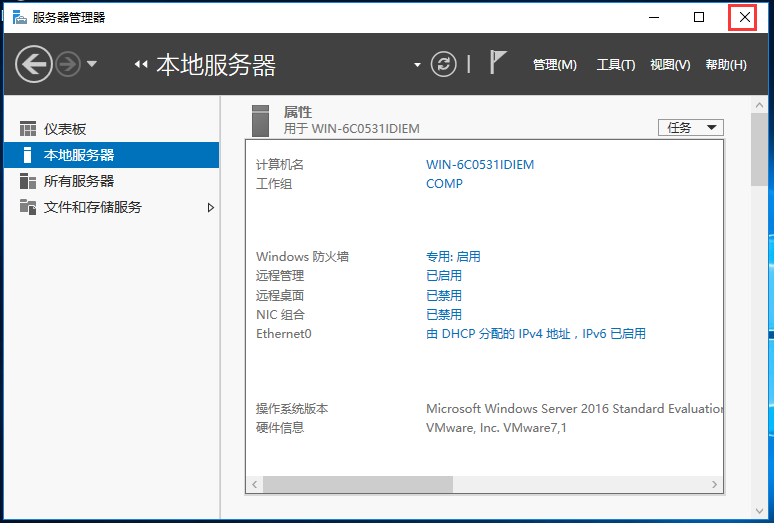Open the notifications flag icon

pyautogui.click(x=498, y=62)
